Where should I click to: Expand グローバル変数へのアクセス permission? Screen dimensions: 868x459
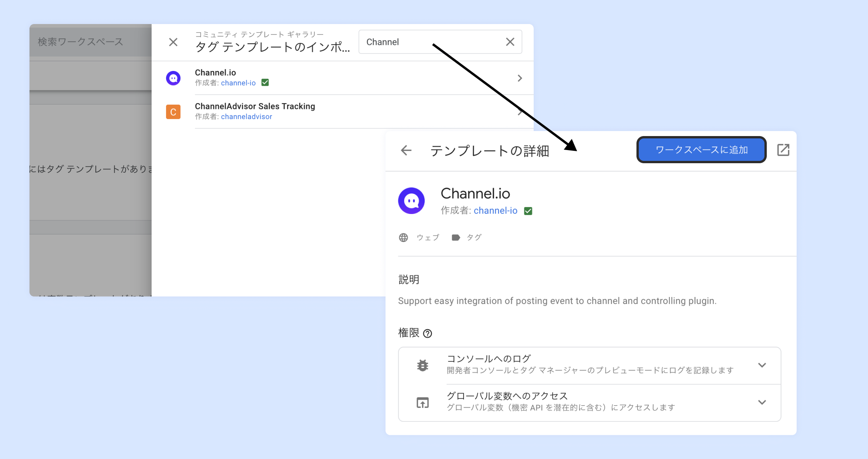point(762,402)
